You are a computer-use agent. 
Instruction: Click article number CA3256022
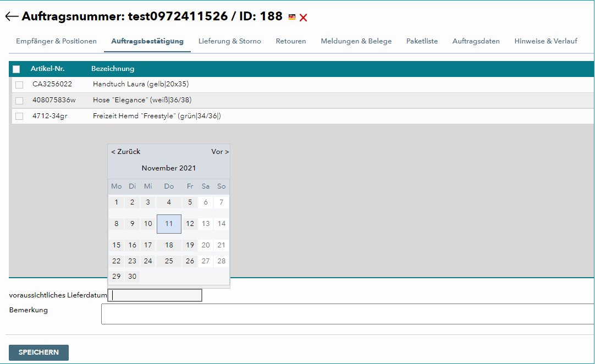52,84
